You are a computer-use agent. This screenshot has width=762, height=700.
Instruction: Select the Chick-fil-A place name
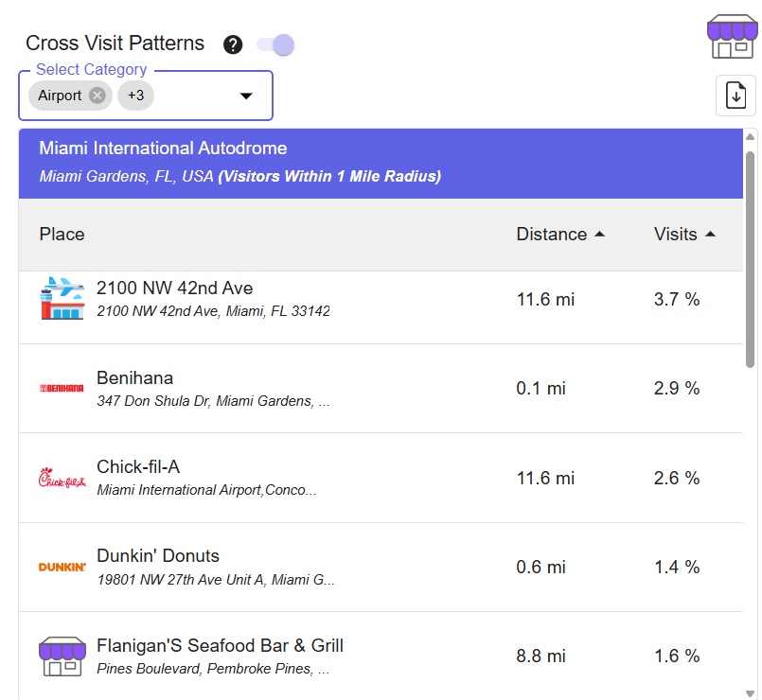138,467
